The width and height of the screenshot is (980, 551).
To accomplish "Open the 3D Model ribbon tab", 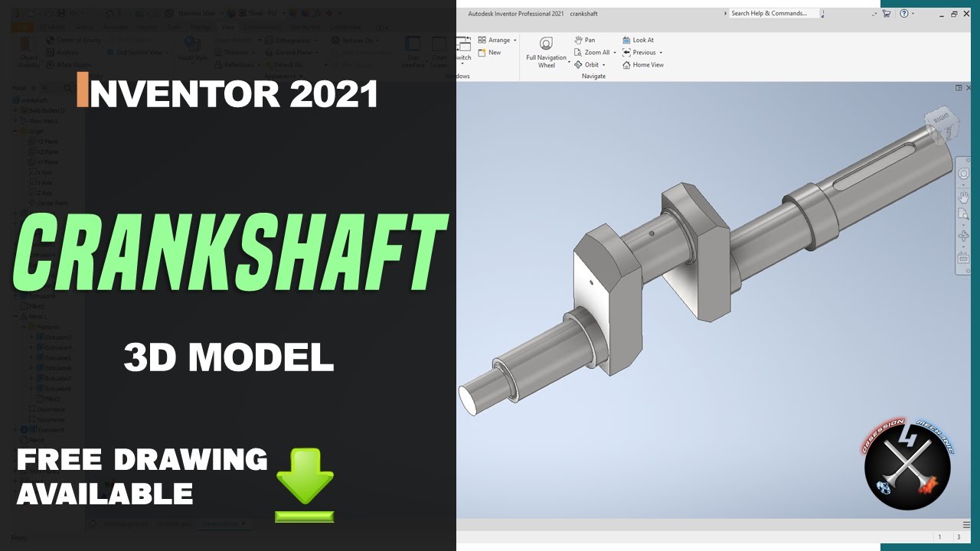I will coord(53,27).
